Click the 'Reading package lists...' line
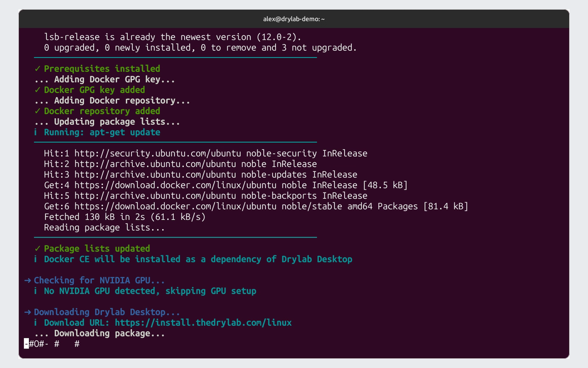Screen dimensions: 588x368 pos(104,228)
